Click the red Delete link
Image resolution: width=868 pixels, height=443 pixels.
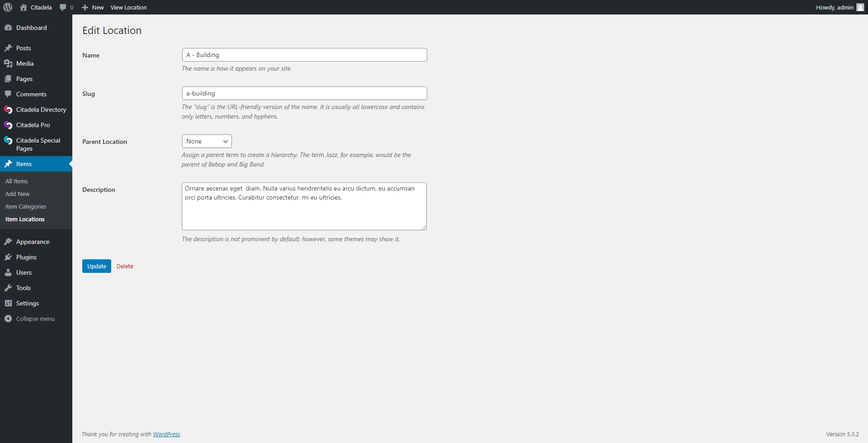click(125, 266)
